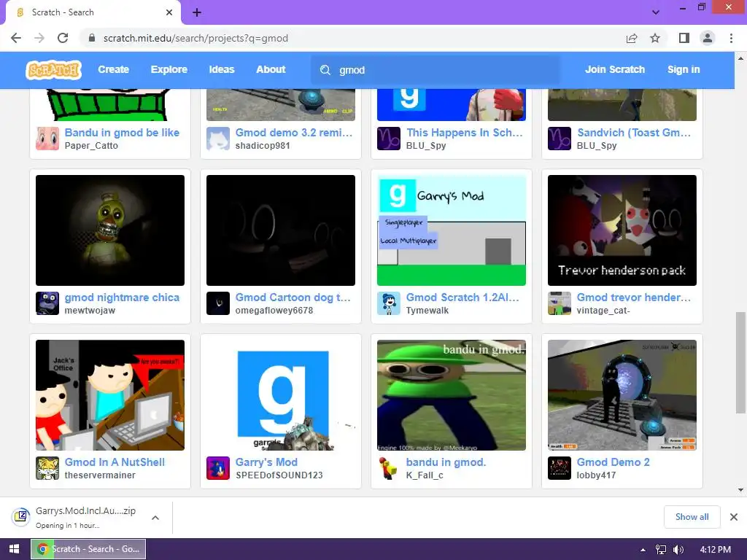The width and height of the screenshot is (747, 560).
Task: Go back with the browser back arrow
Action: pyautogui.click(x=16, y=38)
